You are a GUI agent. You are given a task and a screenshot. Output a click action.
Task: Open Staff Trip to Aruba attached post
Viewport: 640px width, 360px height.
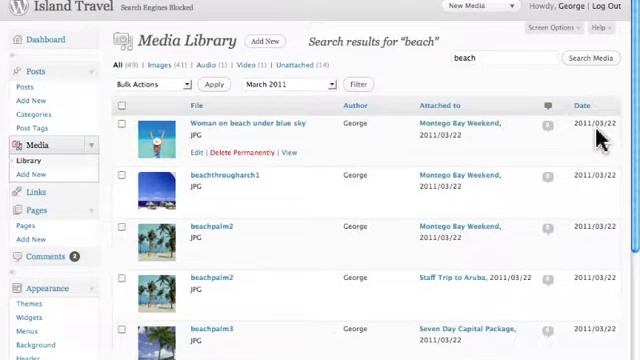click(x=453, y=278)
